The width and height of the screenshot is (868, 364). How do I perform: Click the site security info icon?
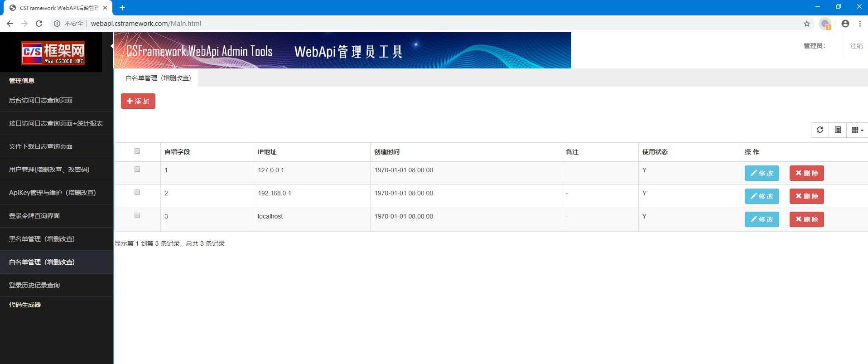[57, 24]
